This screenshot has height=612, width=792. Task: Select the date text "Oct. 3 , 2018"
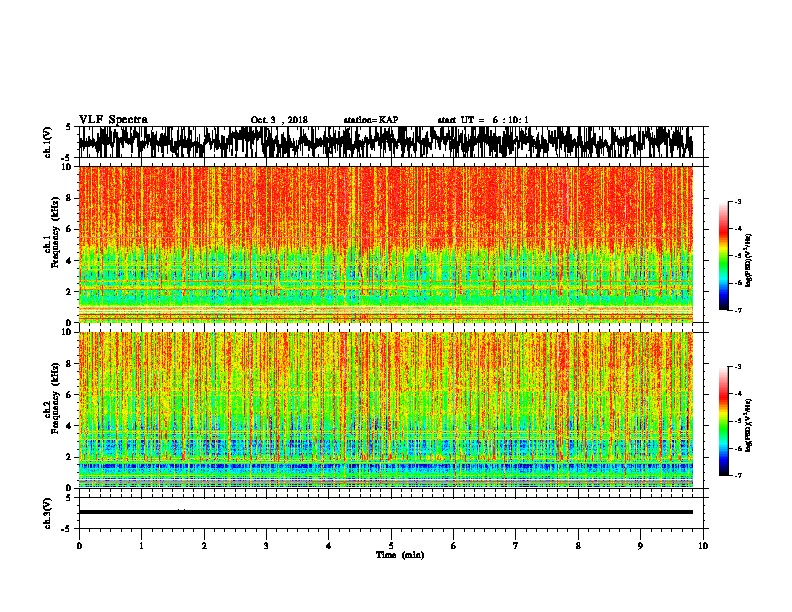(279, 120)
